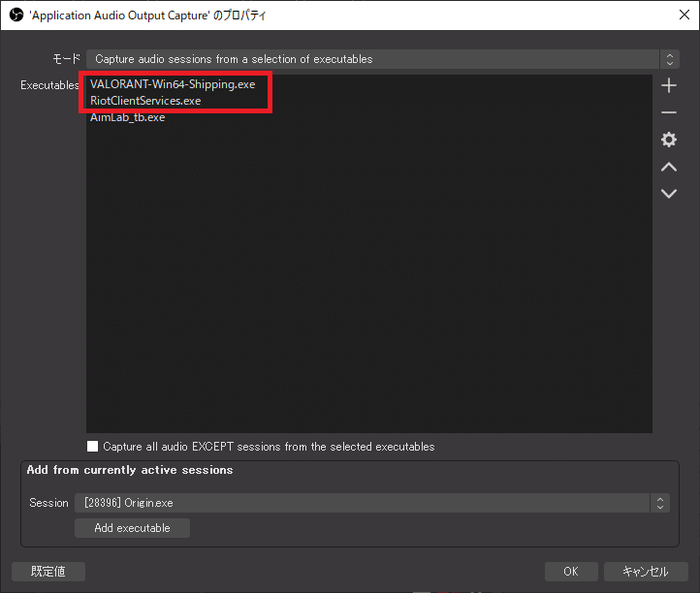The height and width of the screenshot is (593, 700).
Task: Confirm with the OK button
Action: point(571,572)
